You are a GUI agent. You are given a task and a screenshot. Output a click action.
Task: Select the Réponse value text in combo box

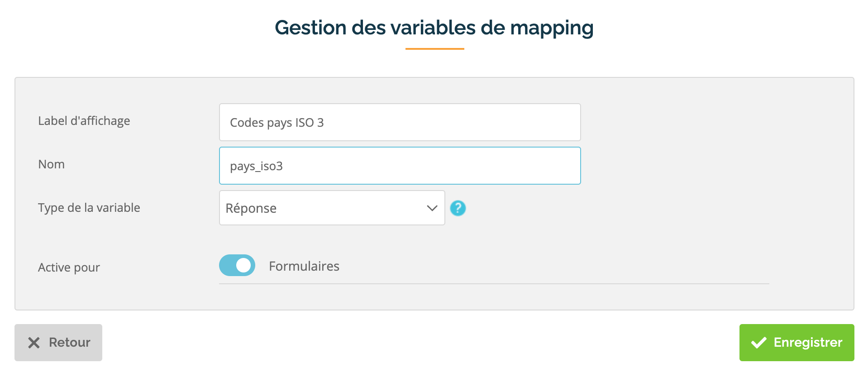[x=251, y=208]
